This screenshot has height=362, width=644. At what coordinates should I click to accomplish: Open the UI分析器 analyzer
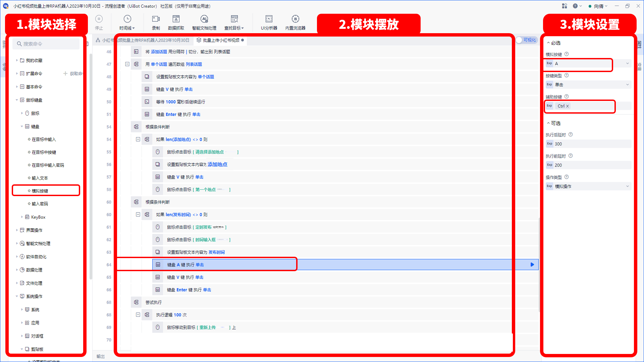point(269,22)
